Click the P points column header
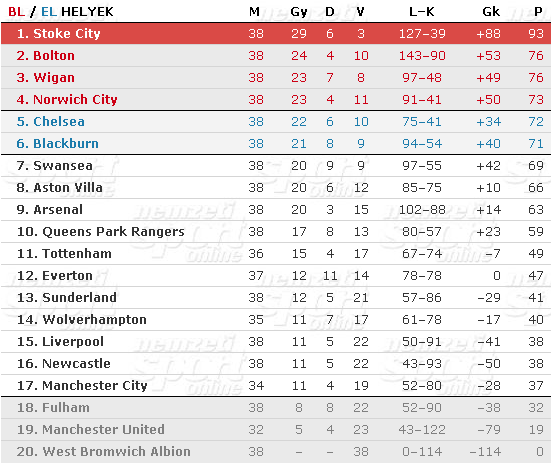Screen dimensions: 551x463 click(538, 12)
